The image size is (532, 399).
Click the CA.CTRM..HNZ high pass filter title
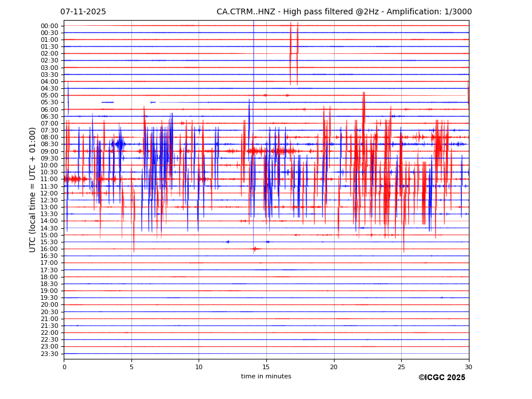point(344,12)
